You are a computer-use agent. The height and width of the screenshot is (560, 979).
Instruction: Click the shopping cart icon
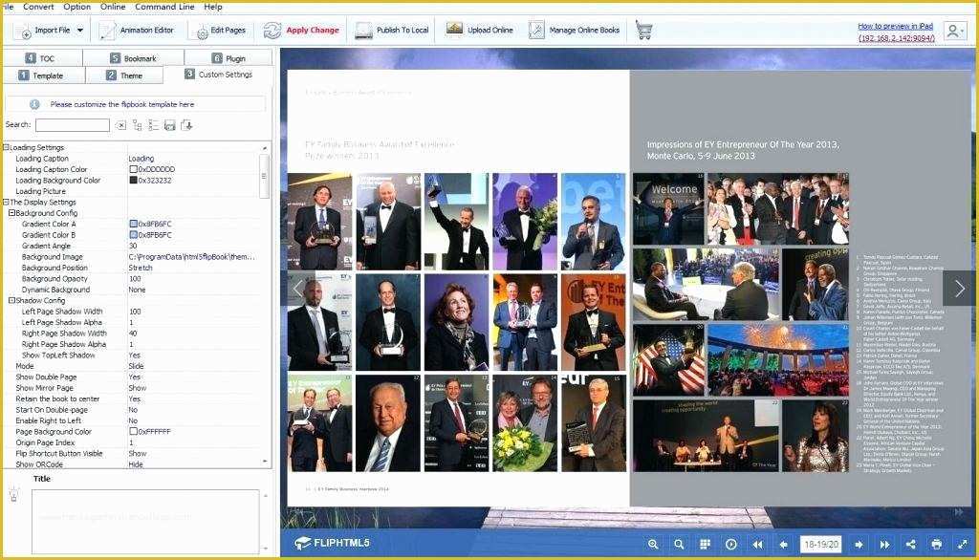643,30
